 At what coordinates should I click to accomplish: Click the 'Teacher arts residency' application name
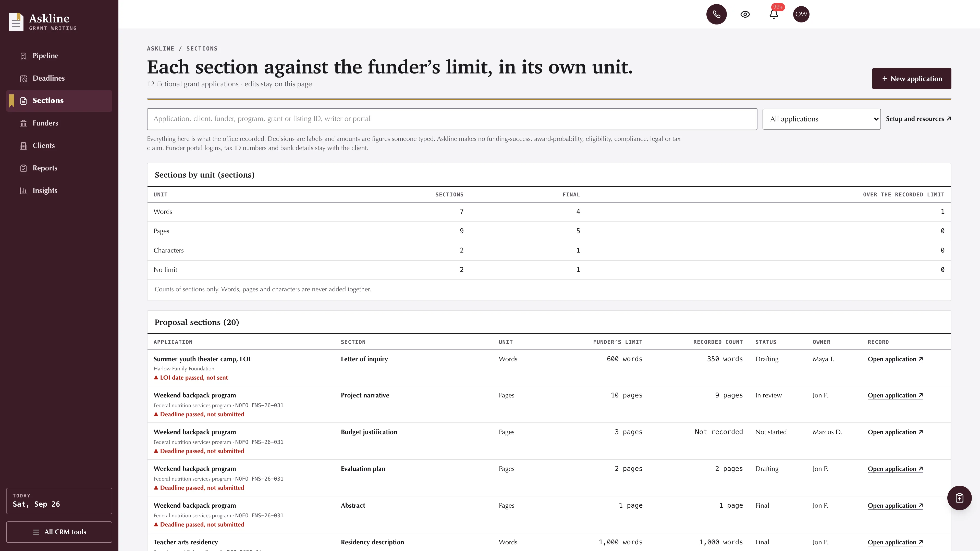pyautogui.click(x=186, y=542)
